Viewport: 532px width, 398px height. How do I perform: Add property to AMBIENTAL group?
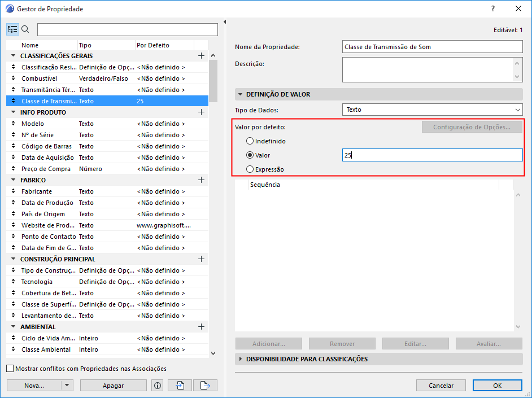201,327
